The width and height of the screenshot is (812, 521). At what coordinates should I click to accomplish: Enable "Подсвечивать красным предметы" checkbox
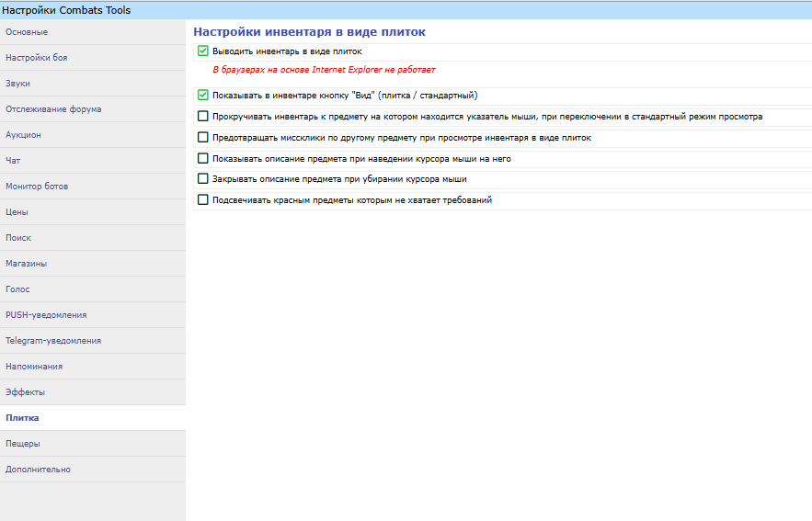pos(203,199)
